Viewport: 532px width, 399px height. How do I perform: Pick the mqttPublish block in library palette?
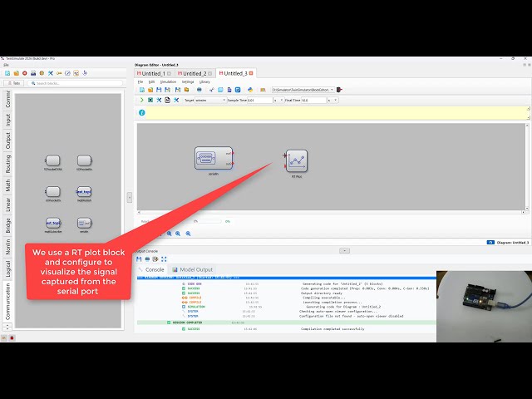[84, 192]
